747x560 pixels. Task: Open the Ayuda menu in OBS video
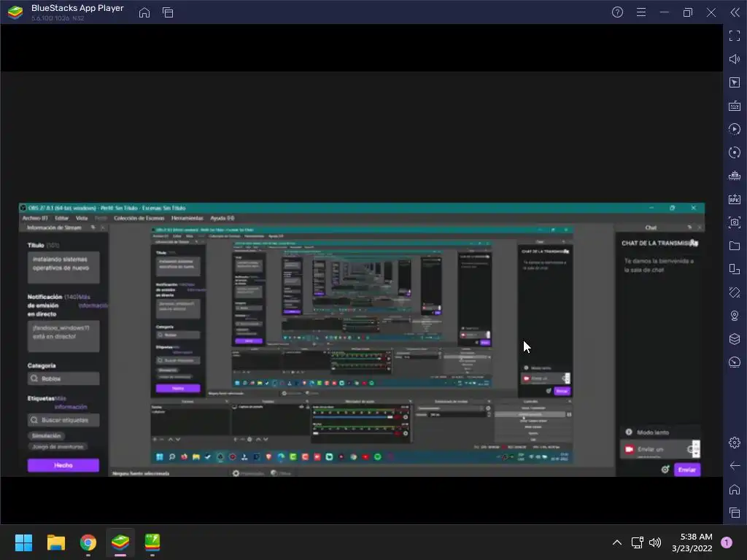click(222, 218)
